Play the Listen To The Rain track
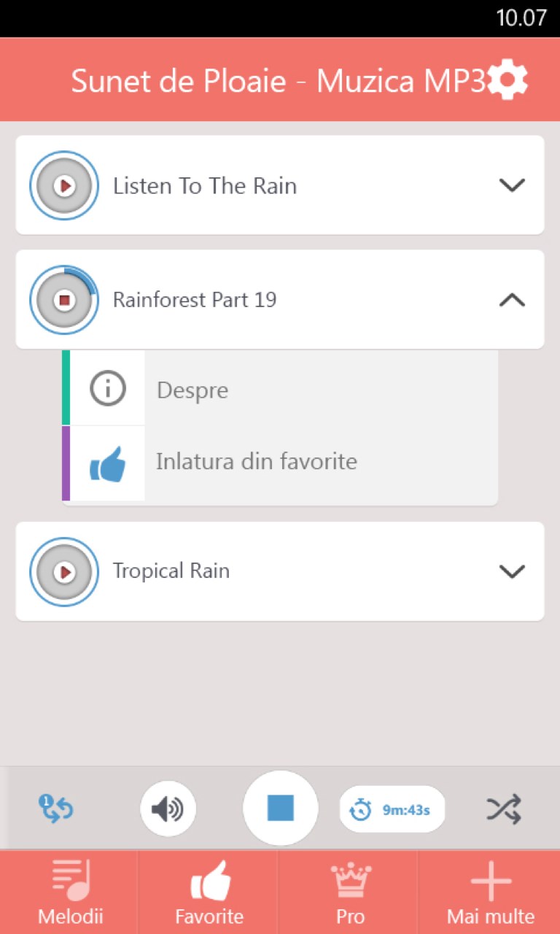This screenshot has width=560, height=934. (x=64, y=185)
